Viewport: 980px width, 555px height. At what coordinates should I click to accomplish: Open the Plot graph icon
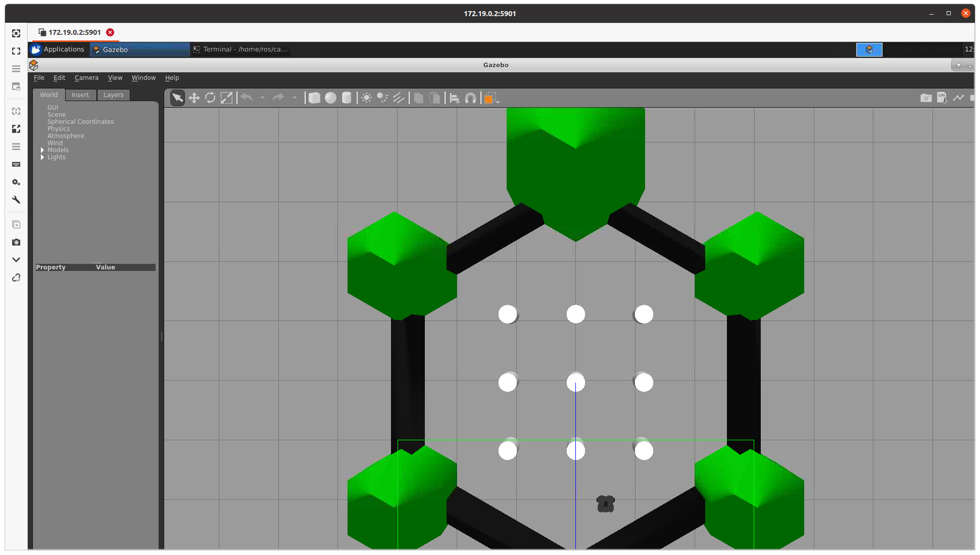tap(958, 98)
